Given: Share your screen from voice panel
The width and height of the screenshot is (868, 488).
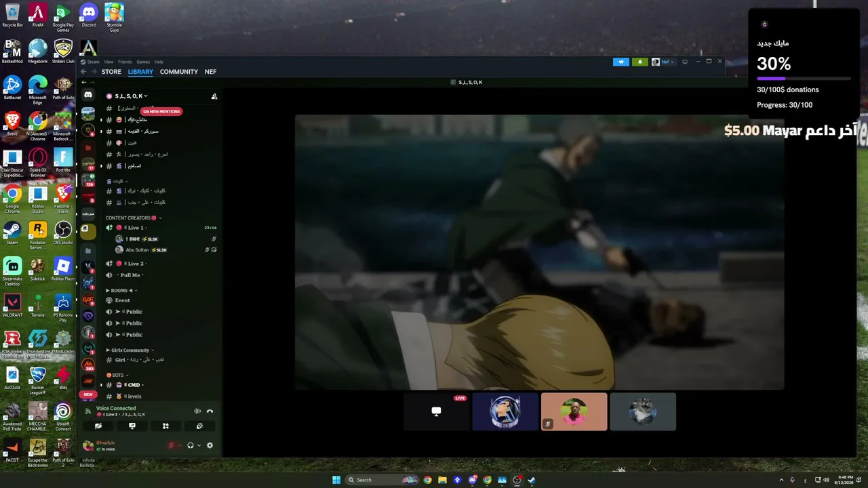Looking at the screenshot, I should 132,426.
